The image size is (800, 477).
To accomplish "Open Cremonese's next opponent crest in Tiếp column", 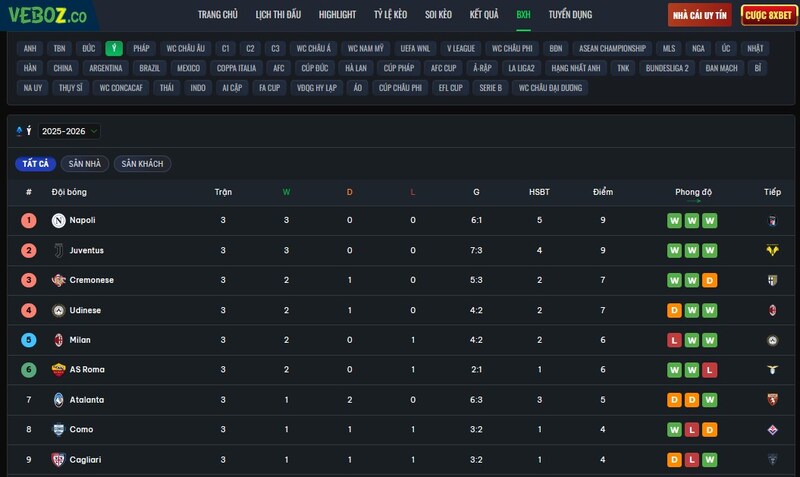I will tap(772, 280).
